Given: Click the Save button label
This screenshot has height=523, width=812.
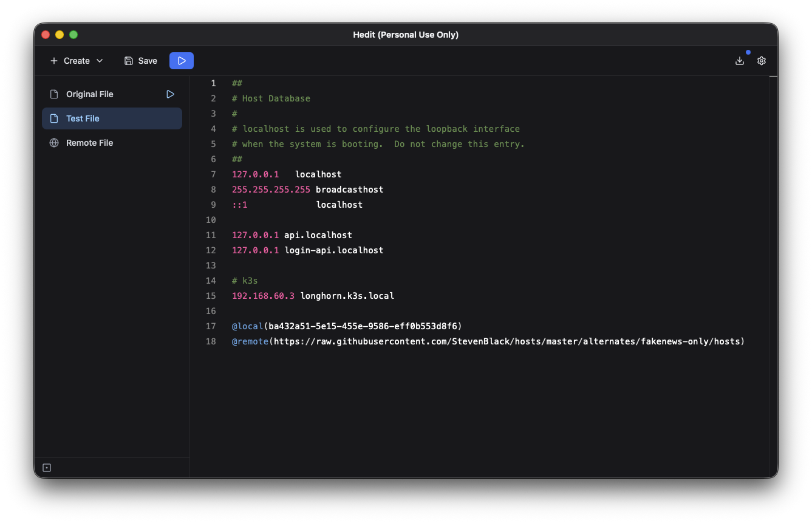Looking at the screenshot, I should (148, 61).
